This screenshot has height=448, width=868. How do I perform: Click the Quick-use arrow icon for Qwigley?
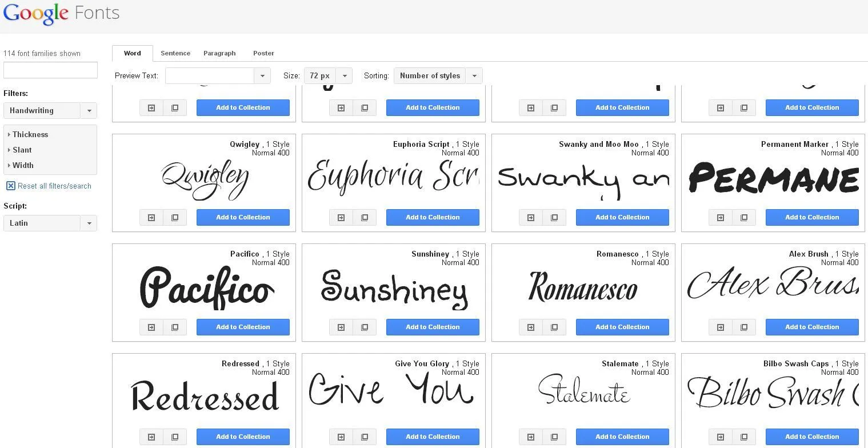click(x=151, y=217)
